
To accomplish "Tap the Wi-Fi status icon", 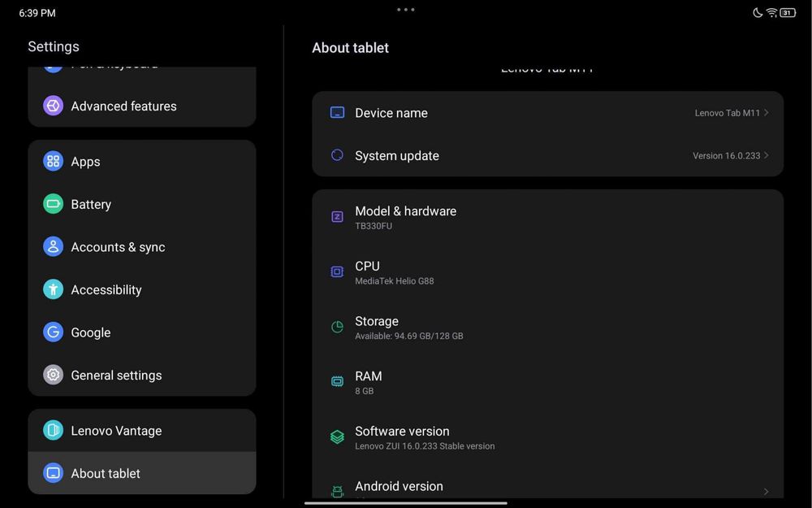I will (x=771, y=12).
